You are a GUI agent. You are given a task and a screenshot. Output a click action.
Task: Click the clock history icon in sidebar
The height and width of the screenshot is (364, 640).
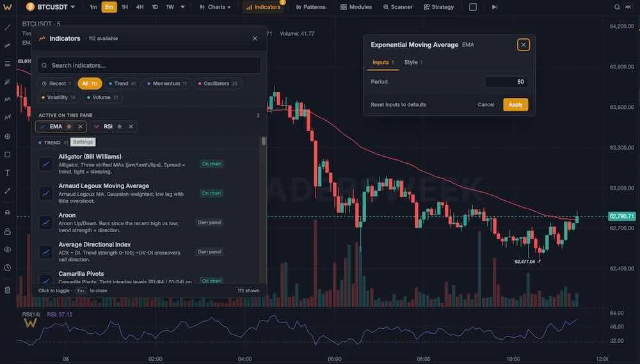(7, 267)
